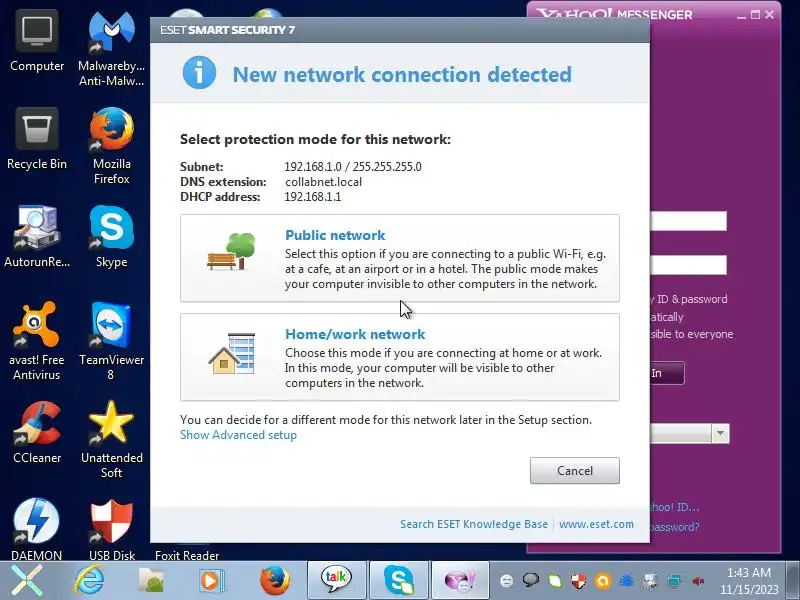Launch Mozilla Firefox from the desktop
Image resolution: width=800 pixels, height=600 pixels.
pyautogui.click(x=111, y=146)
